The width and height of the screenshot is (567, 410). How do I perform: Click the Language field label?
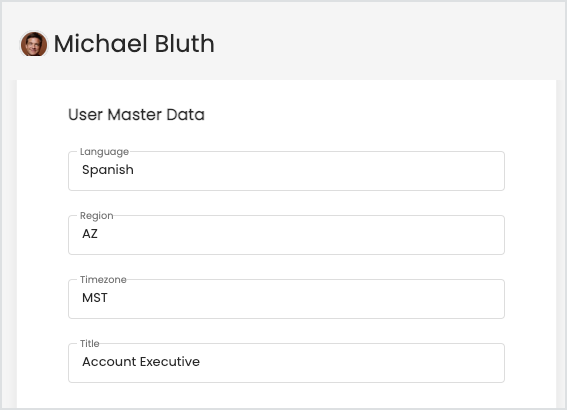point(104,152)
